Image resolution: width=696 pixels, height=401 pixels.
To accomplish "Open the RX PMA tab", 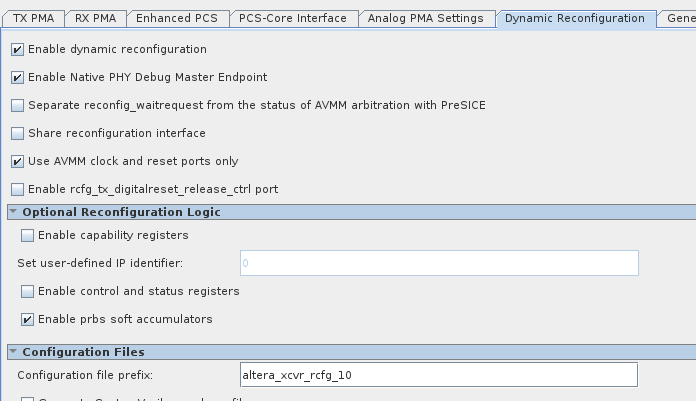I will pyautogui.click(x=97, y=18).
